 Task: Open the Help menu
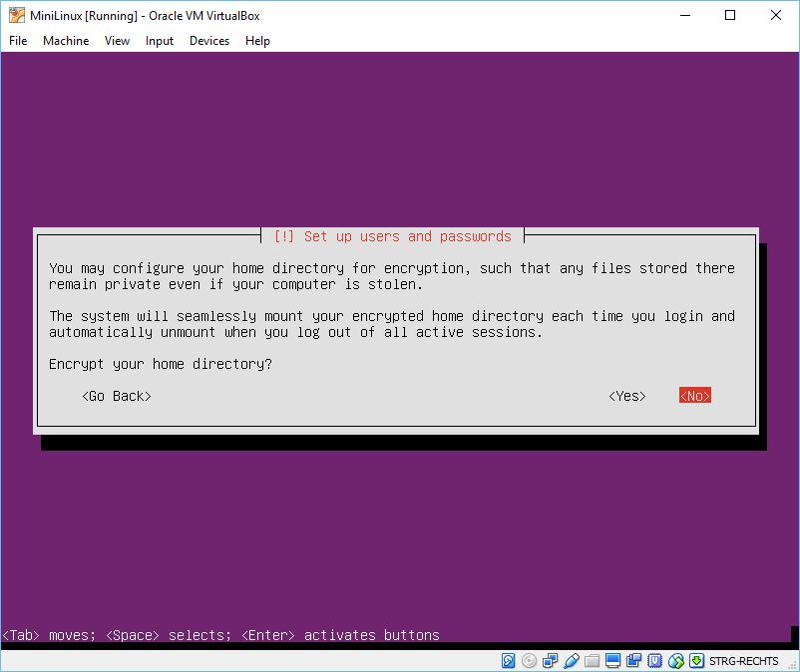click(x=257, y=41)
